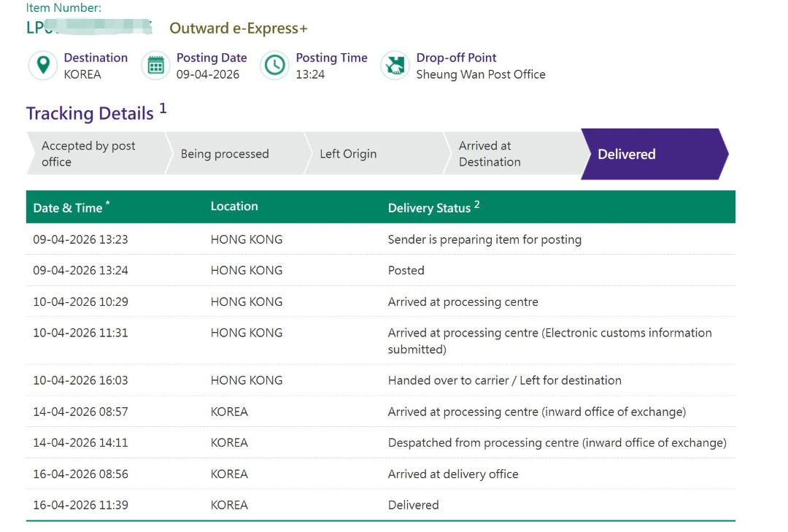Click the Outward e-Express+ service label
Screen dimensions: 788x532
point(239,28)
